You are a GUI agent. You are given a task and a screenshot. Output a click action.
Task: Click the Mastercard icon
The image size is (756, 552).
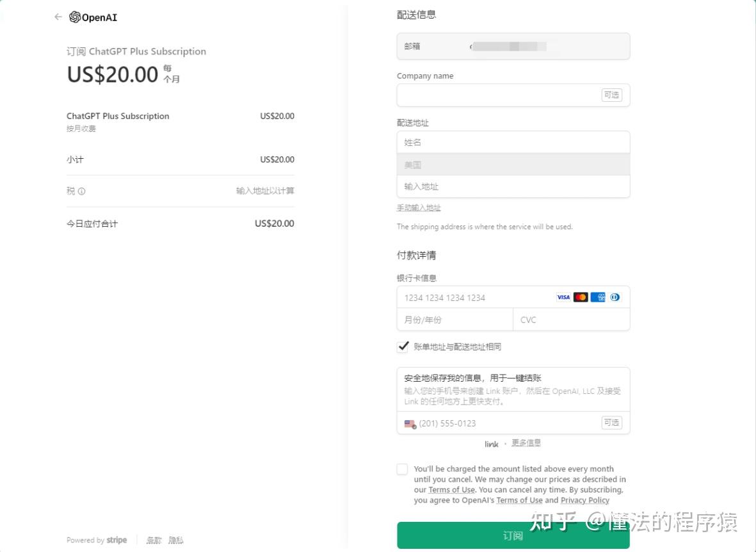point(581,297)
